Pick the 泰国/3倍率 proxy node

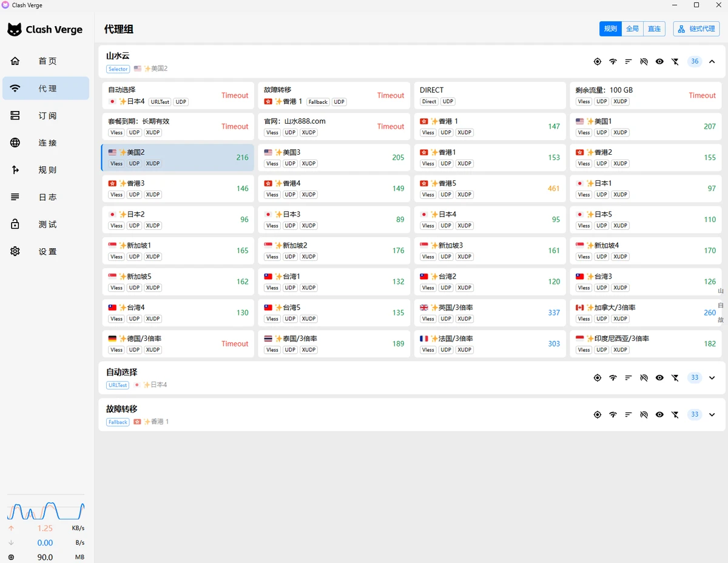(x=334, y=343)
